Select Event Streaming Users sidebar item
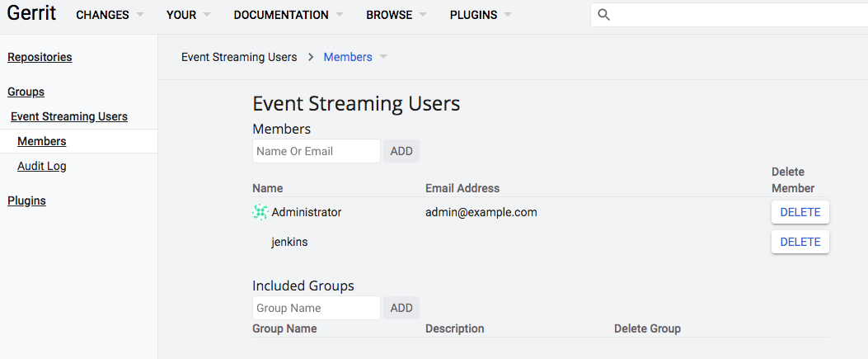The height and width of the screenshot is (359, 868). tap(69, 116)
